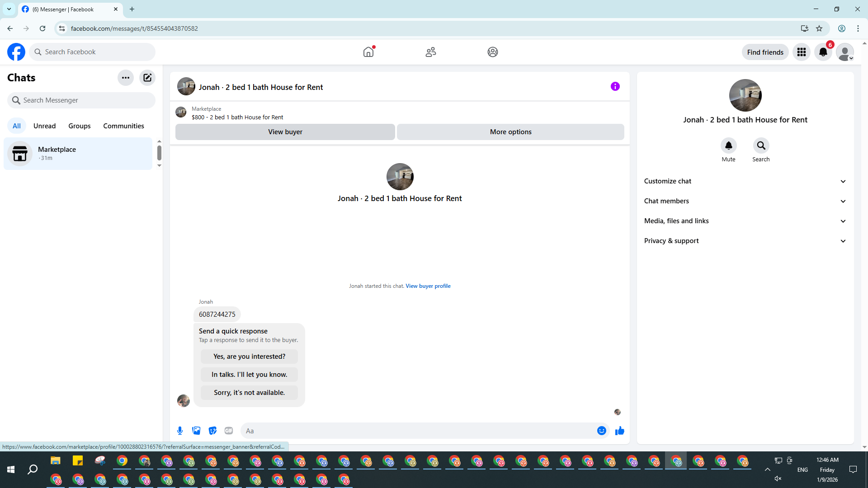Toggle system volume mute in tray
Viewport: 868px width, 488px height.
coord(778,479)
